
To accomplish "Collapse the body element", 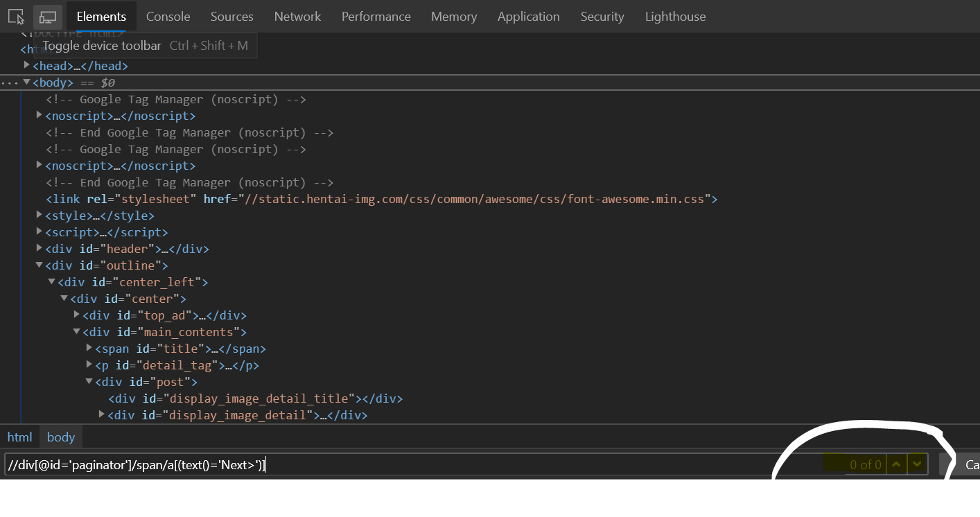I will click(26, 82).
